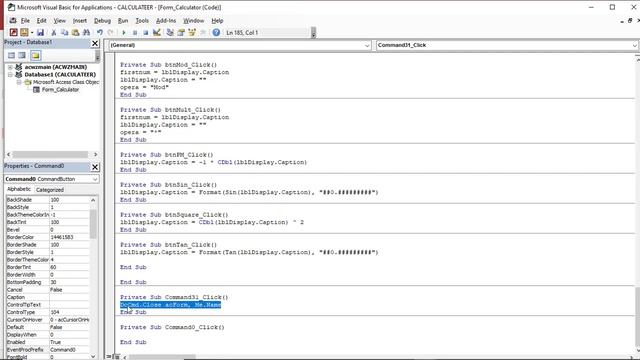Click the Paste clipboard icon
The image size is (640, 360).
tap(76, 33)
